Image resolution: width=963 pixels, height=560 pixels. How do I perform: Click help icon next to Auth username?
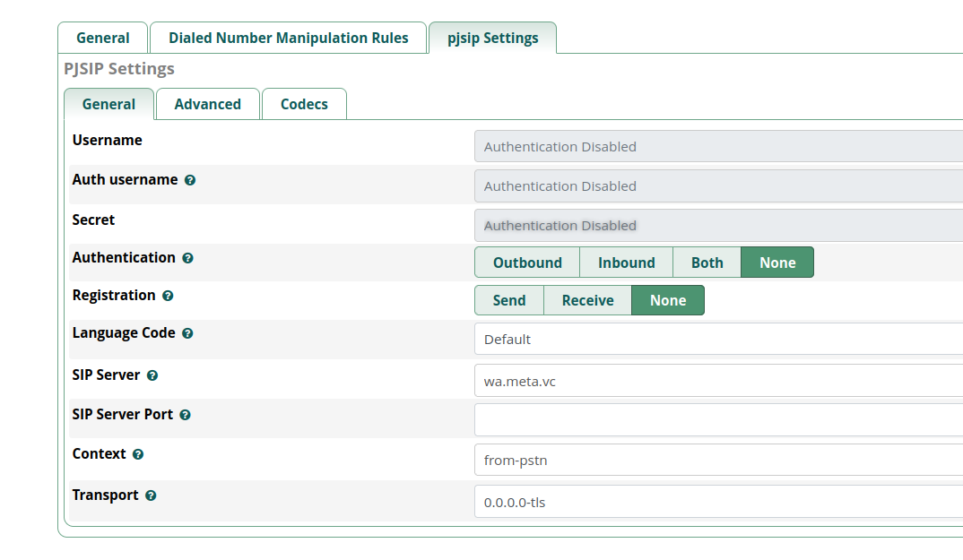coord(190,180)
